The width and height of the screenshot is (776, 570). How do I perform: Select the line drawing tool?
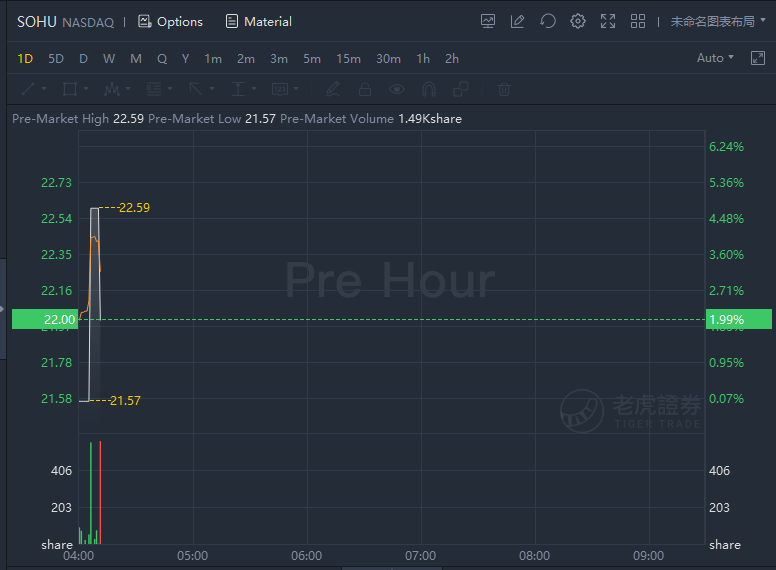coord(28,89)
